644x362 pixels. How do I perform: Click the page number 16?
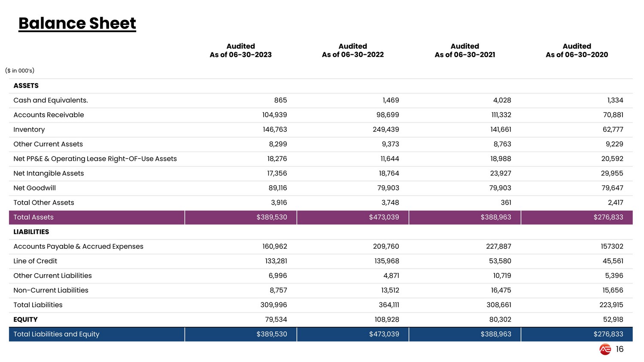tap(620, 350)
